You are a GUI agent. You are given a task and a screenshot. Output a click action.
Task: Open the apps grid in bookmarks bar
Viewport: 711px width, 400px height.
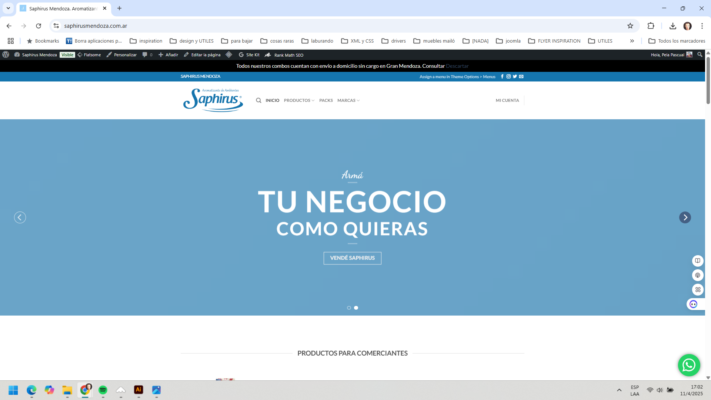11,41
